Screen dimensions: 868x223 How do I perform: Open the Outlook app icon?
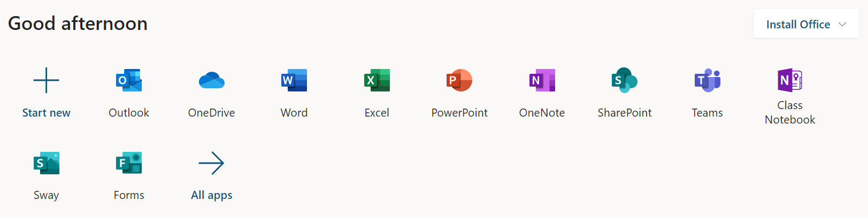(129, 81)
